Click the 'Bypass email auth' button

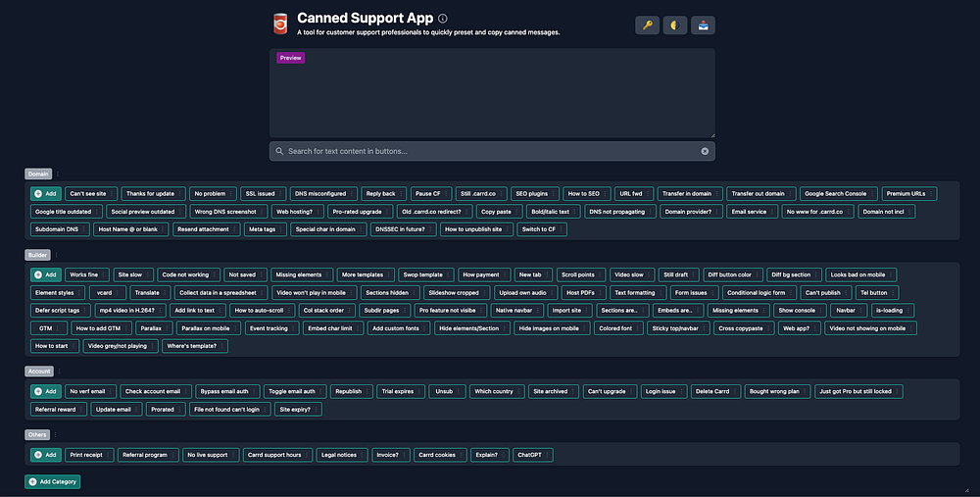pyautogui.click(x=227, y=391)
